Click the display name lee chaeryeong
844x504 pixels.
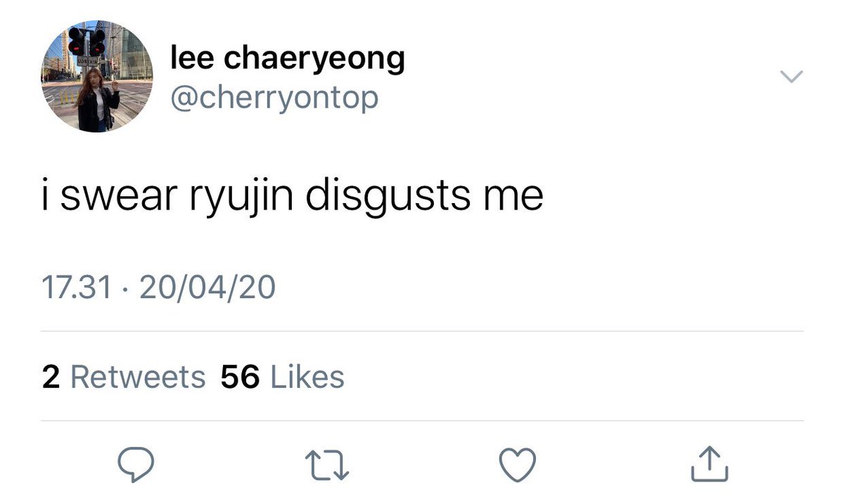click(x=288, y=60)
